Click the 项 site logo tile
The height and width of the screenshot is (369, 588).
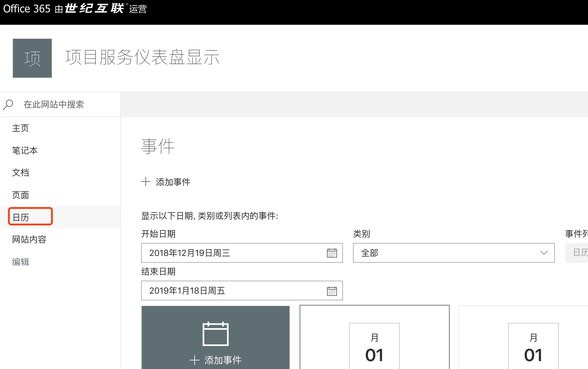click(32, 58)
